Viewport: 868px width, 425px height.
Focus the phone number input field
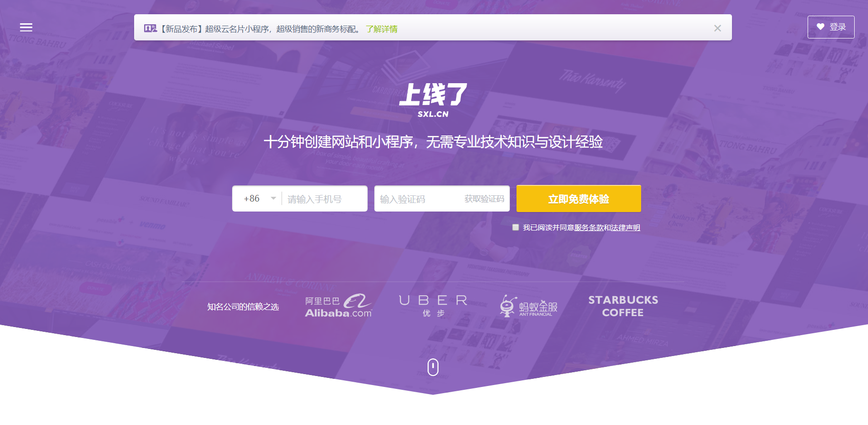point(324,199)
